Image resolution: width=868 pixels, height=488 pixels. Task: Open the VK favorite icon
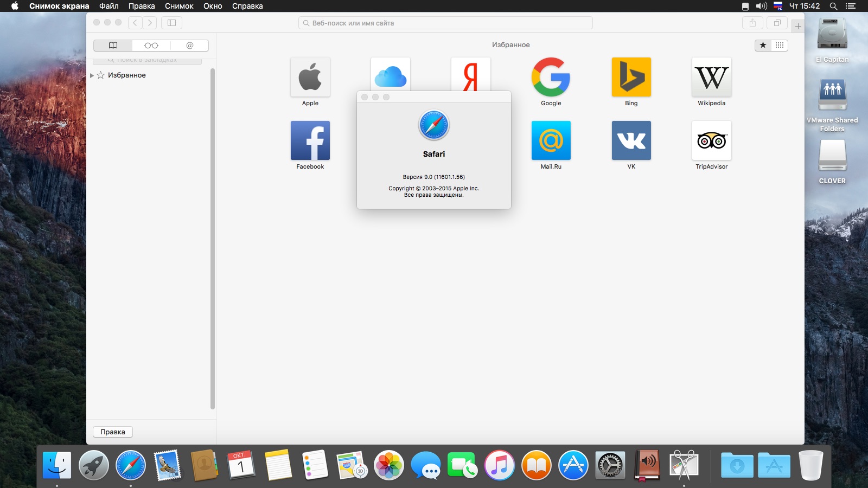point(631,140)
